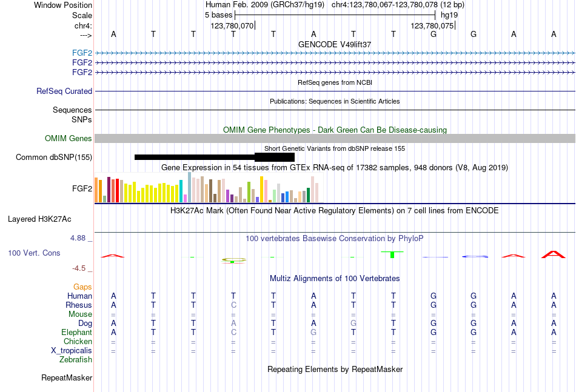
Task: Click the thin black dbSNP variant bar
Action: (x=195, y=157)
